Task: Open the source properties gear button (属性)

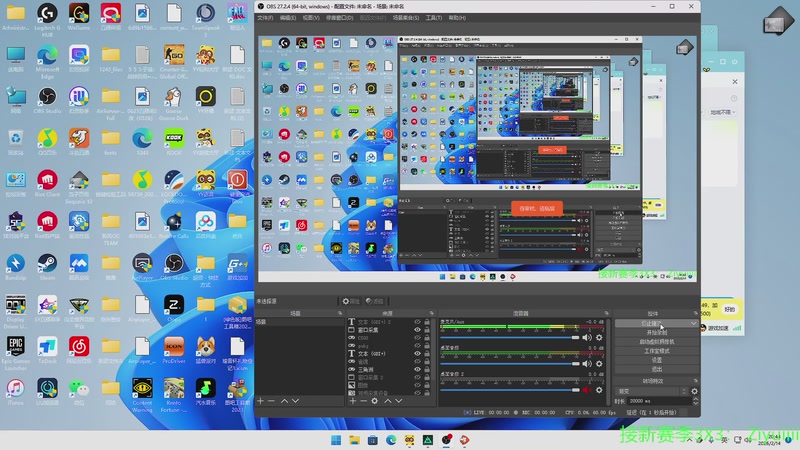Action: coord(351,302)
